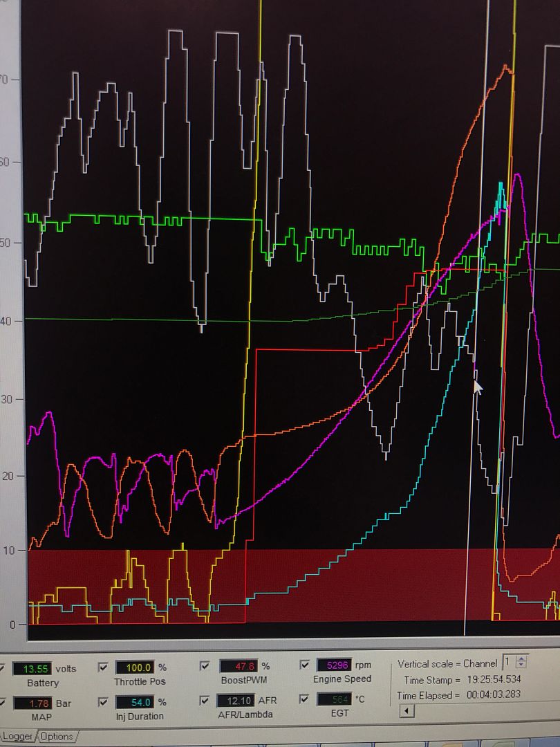Click the Battery voltage readout 13.55

click(32, 669)
